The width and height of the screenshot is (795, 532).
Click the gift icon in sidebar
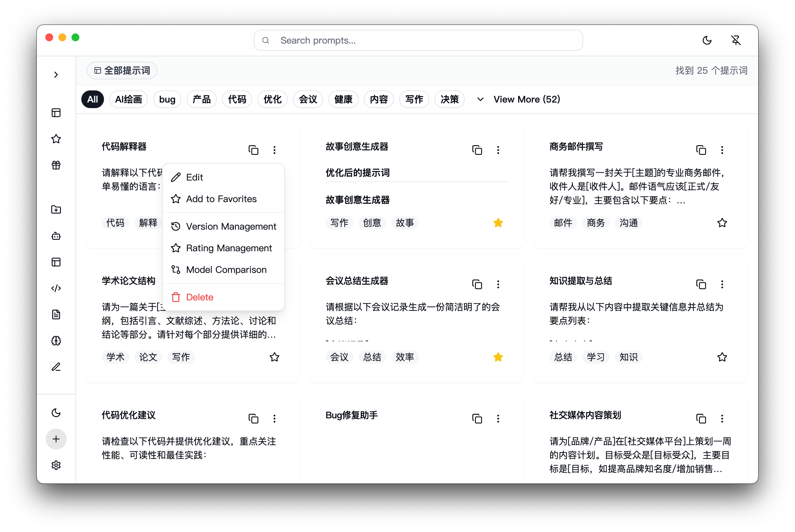coord(56,165)
